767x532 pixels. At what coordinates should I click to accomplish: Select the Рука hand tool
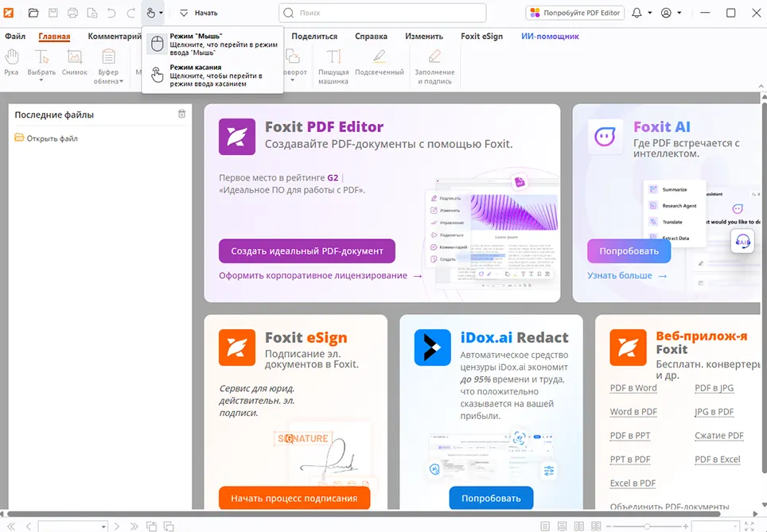point(11,62)
